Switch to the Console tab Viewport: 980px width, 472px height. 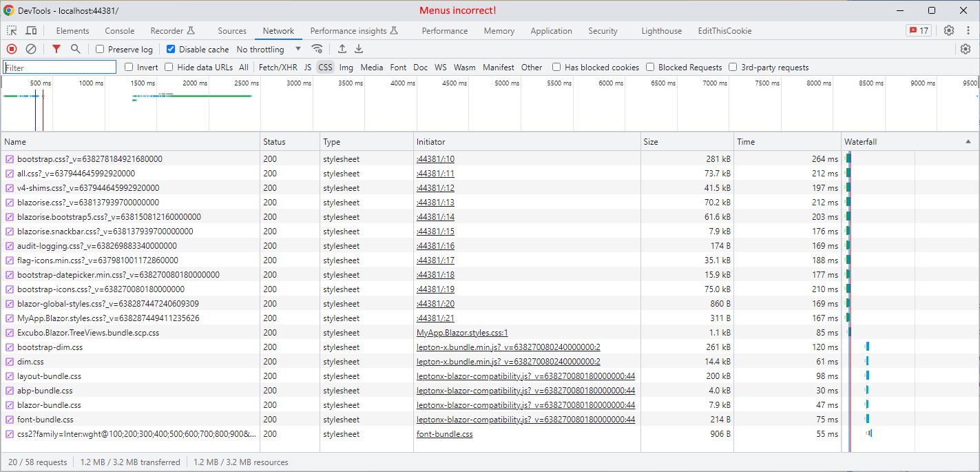point(120,31)
